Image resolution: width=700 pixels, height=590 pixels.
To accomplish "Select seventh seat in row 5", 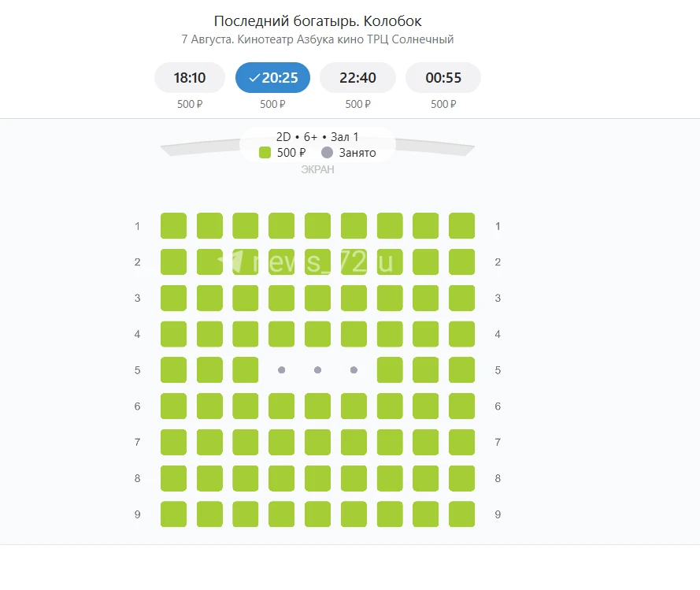I will pyautogui.click(x=390, y=369).
